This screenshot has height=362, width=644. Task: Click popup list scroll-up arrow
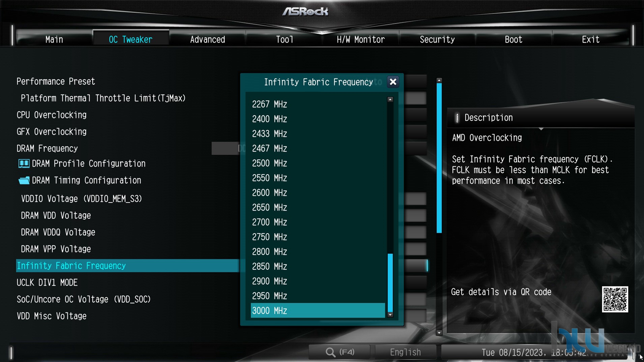coord(390,99)
